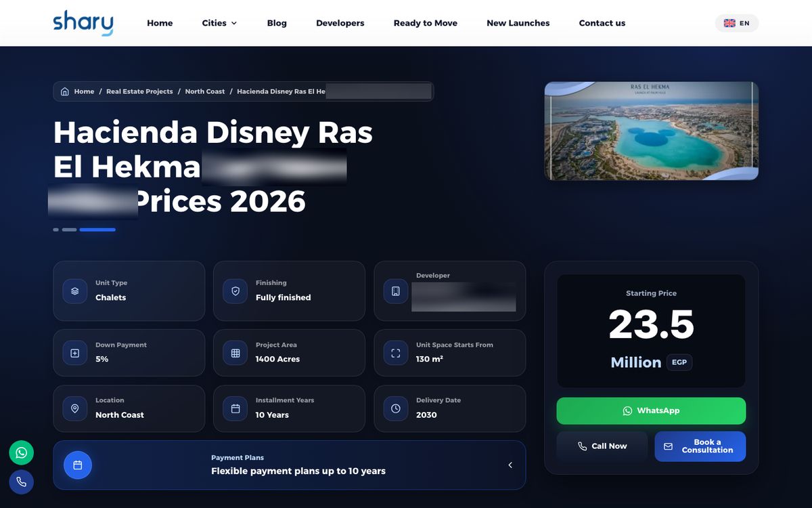Follow North Coast breadcrumb link
Viewport: 812px width, 508px height.
205,91
